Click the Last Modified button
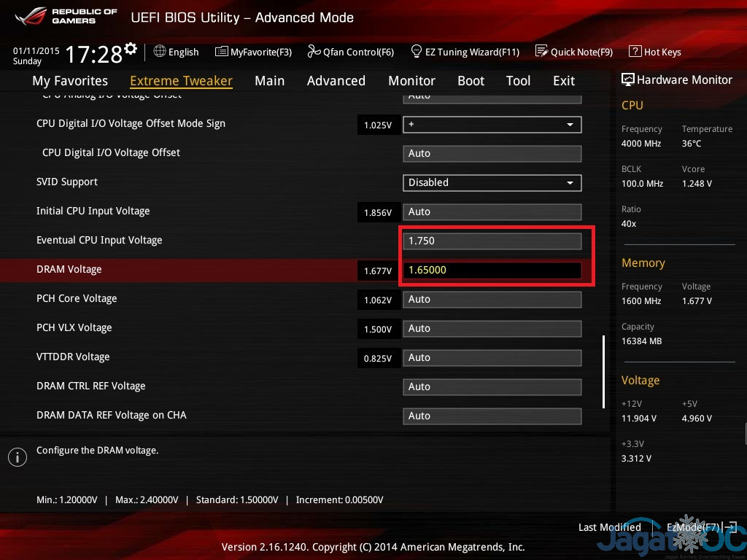The width and height of the screenshot is (747, 560). [x=609, y=527]
